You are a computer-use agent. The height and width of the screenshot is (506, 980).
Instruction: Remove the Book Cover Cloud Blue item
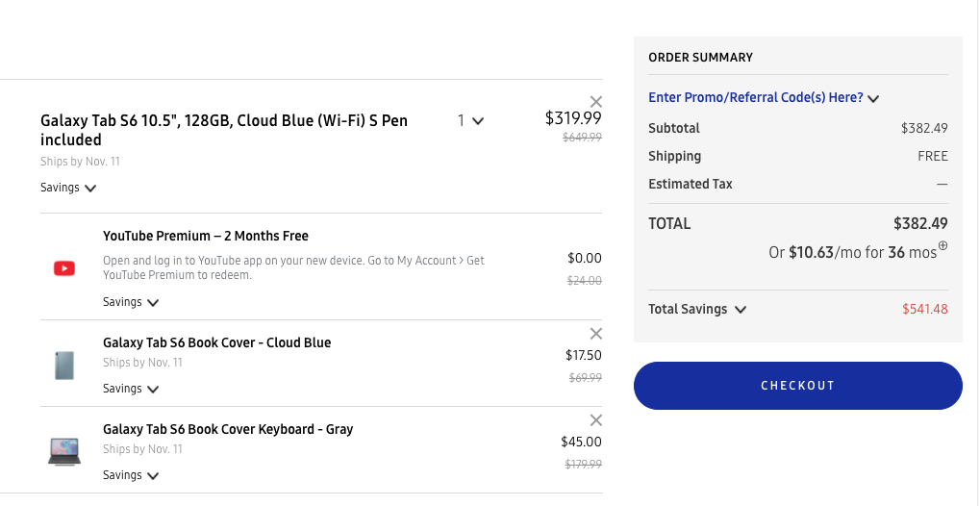pos(596,334)
